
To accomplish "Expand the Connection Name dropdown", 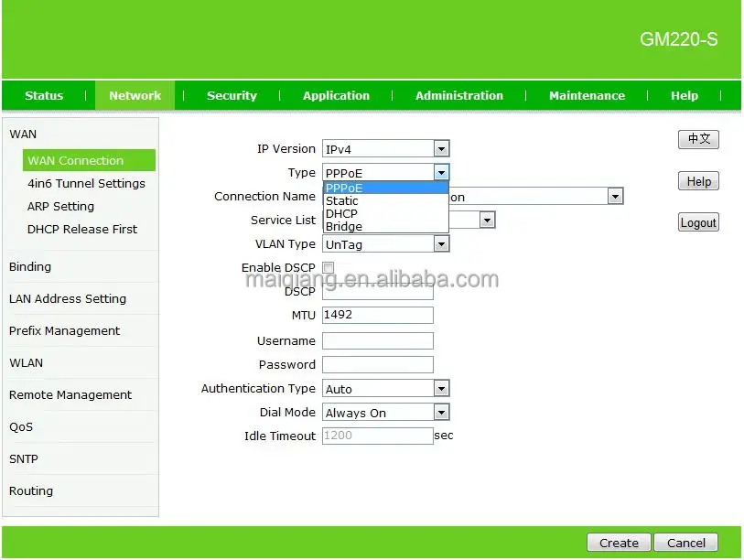I will coord(614,196).
